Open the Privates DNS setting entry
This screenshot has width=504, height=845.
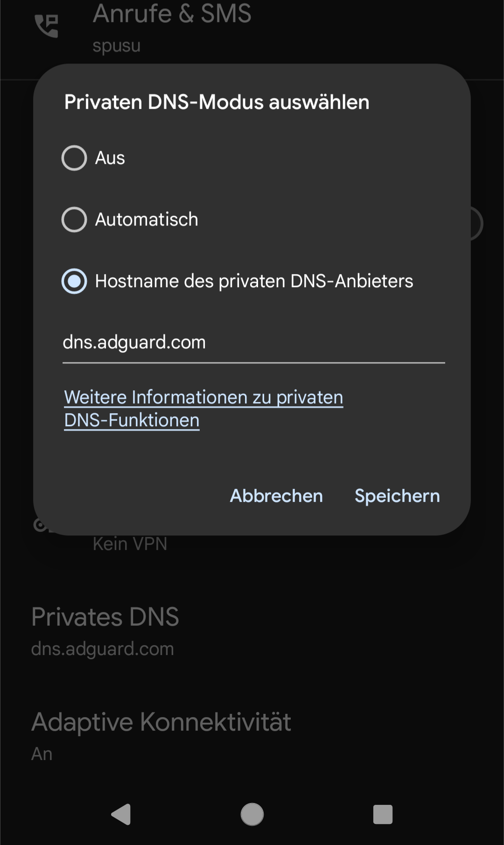pos(252,631)
